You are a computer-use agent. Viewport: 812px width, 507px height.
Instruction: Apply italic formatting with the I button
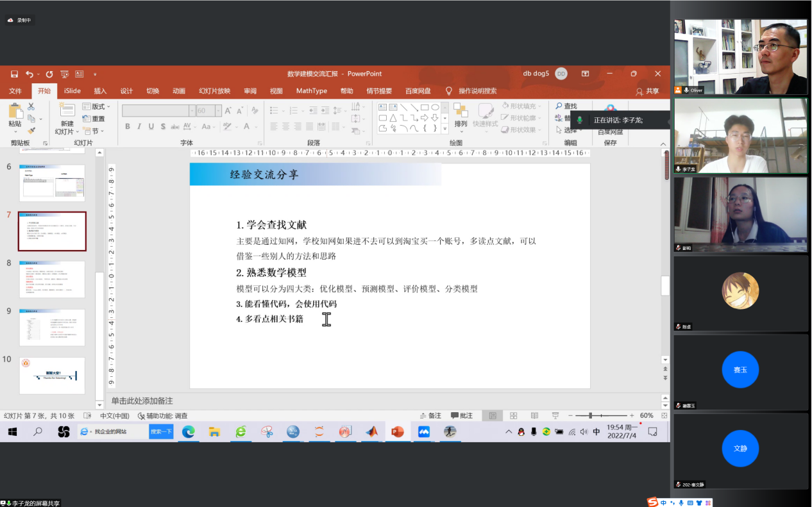(x=140, y=126)
